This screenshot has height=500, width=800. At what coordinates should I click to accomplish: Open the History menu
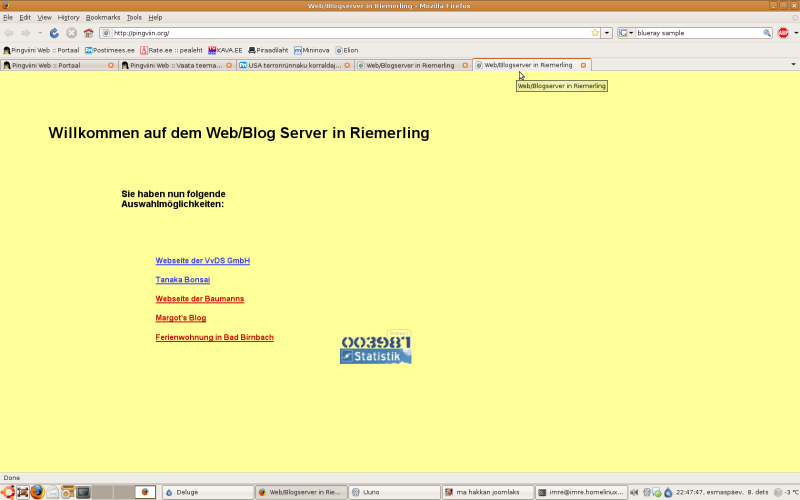pyautogui.click(x=68, y=17)
